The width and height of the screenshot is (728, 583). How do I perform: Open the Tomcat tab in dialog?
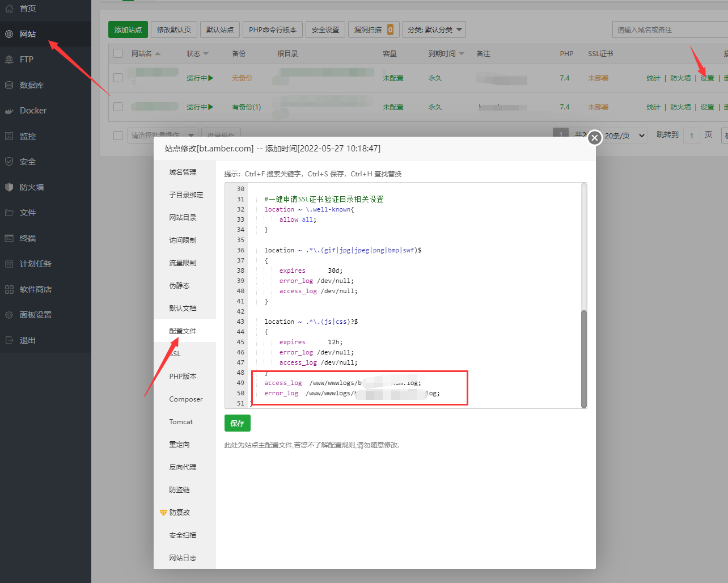click(x=181, y=422)
